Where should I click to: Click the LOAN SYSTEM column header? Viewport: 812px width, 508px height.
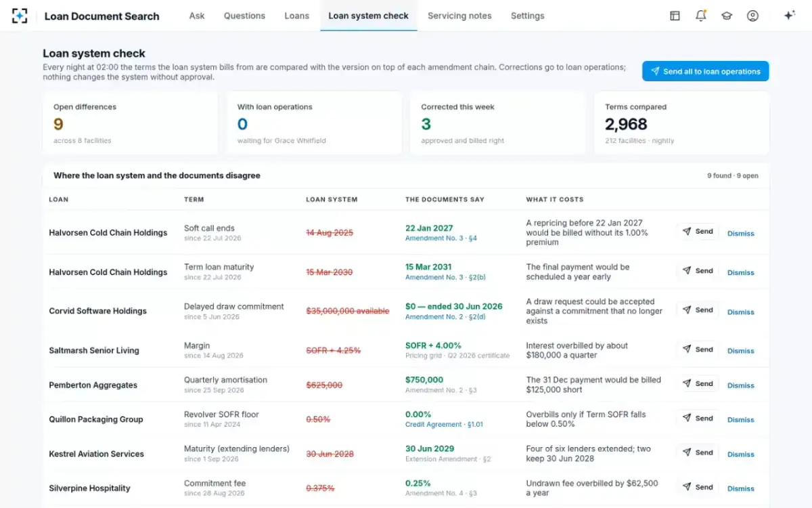332,200
